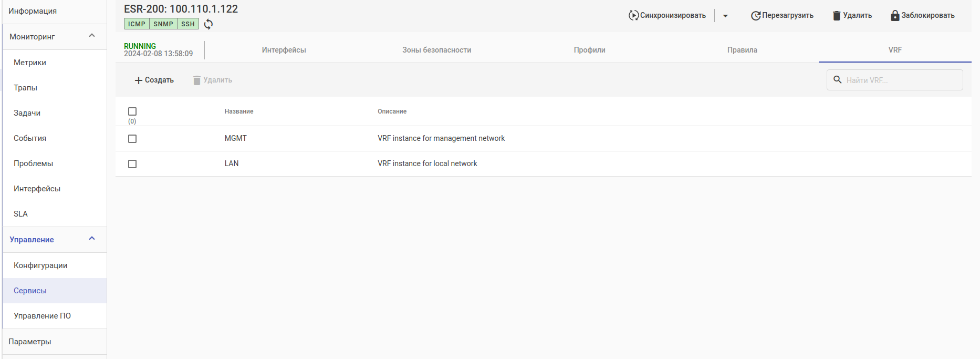Image resolution: width=980 pixels, height=359 pixels.
Task: Click the SNMP status badge
Action: coord(163,24)
